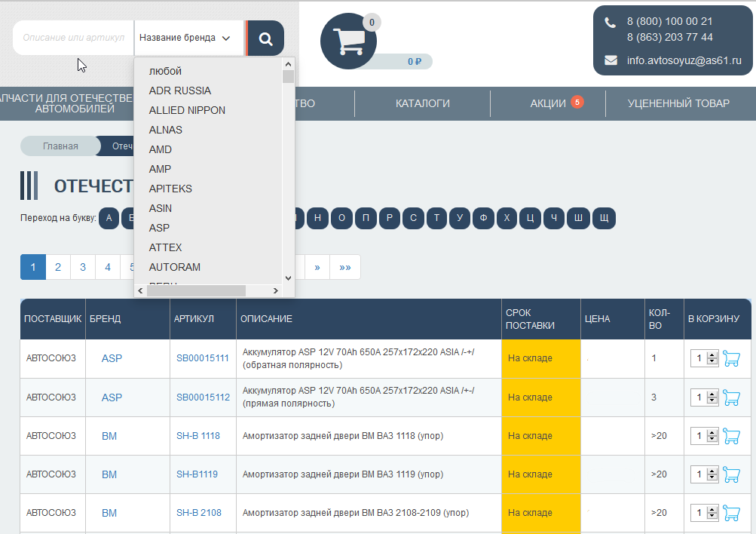Go to results page 3
Image resolution: width=756 pixels, height=534 pixels.
click(83, 267)
